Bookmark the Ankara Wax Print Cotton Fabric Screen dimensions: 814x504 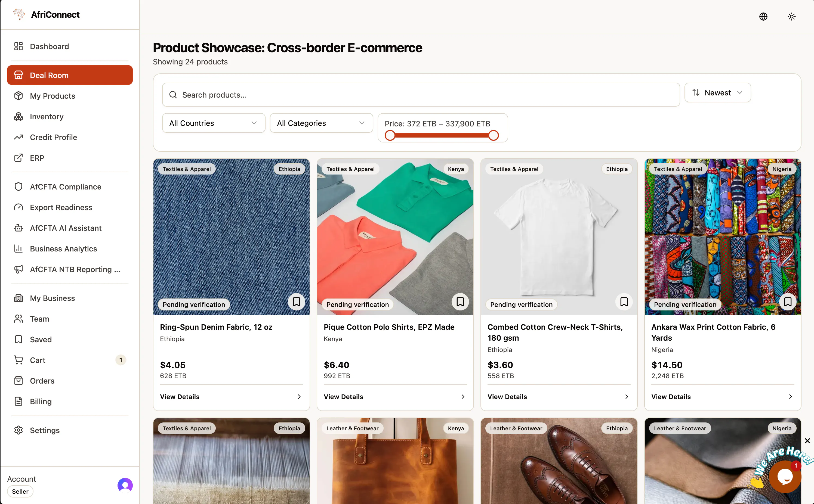click(788, 302)
